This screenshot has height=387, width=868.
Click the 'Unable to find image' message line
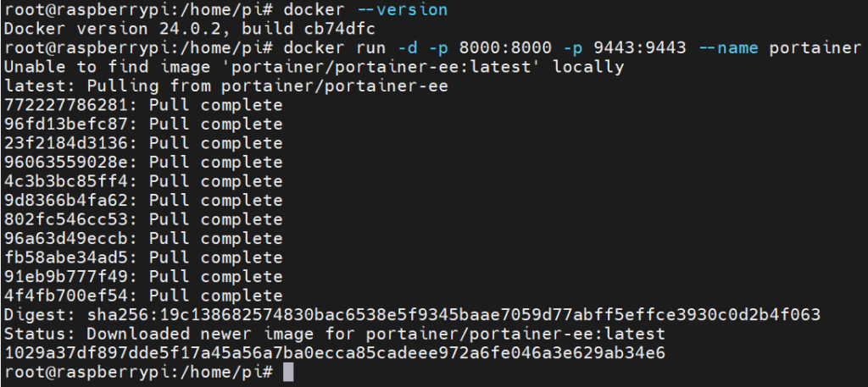click(x=314, y=66)
